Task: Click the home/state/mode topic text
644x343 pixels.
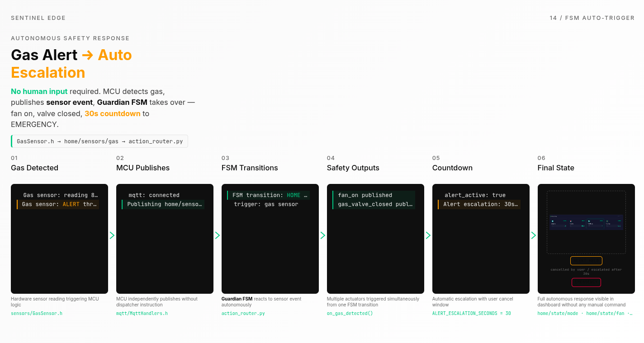Action: point(558,313)
